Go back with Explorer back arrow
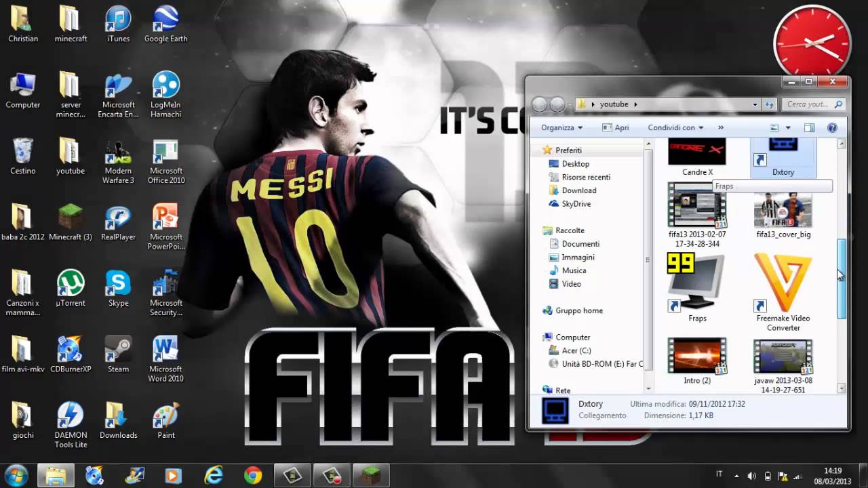 point(540,104)
